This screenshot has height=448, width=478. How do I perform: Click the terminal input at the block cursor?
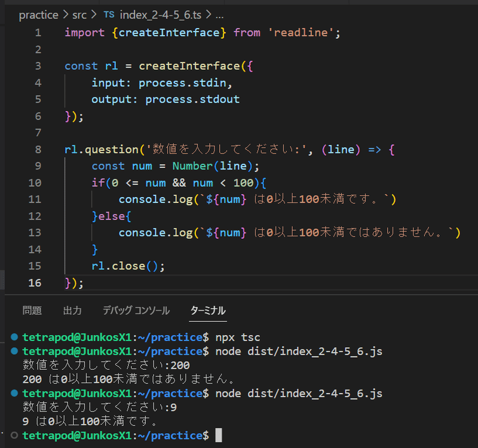click(218, 435)
